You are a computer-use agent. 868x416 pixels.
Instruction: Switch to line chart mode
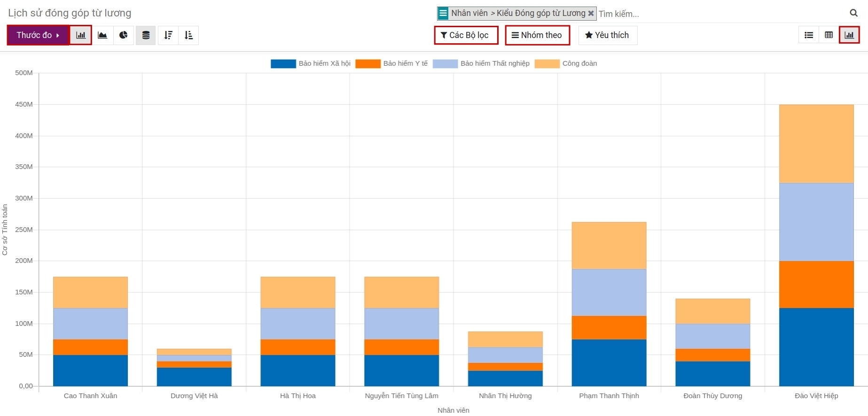pos(102,35)
